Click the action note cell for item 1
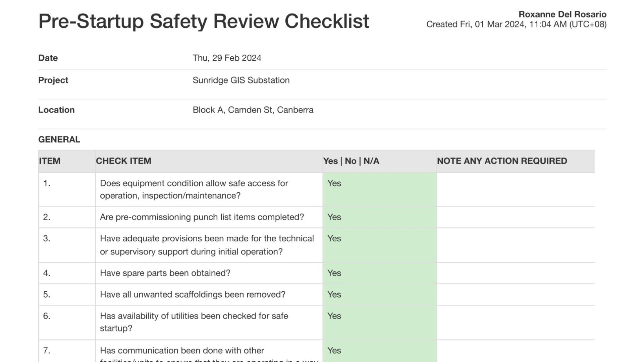Image resolution: width=644 pixels, height=362 pixels. point(515,189)
